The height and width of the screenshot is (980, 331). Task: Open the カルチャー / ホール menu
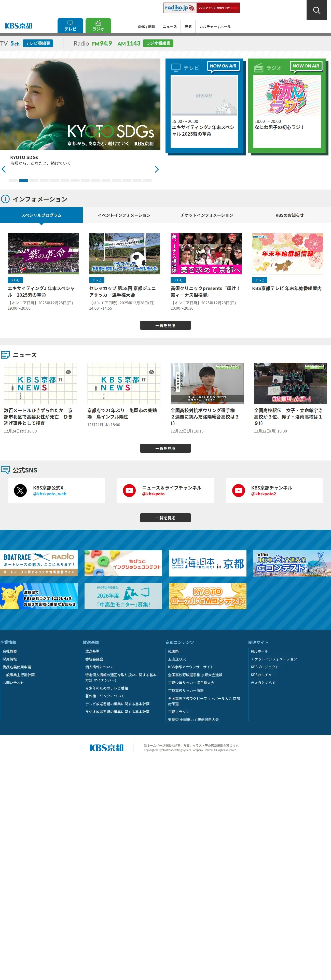tap(215, 27)
